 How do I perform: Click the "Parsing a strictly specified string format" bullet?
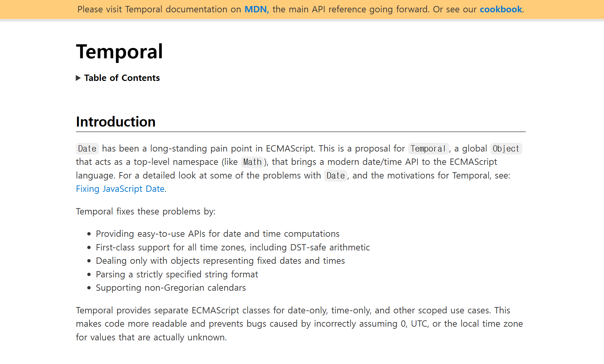pyautogui.click(x=177, y=274)
